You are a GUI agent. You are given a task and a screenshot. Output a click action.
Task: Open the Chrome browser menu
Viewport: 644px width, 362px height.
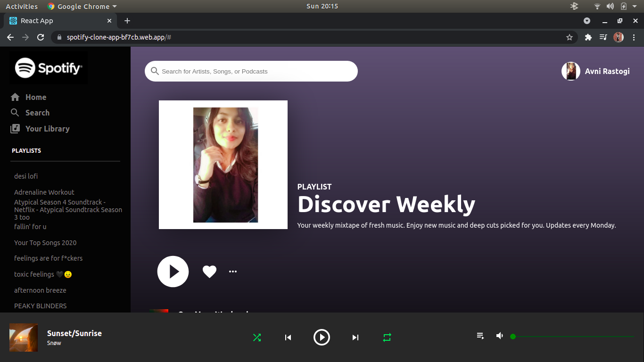coord(634,37)
